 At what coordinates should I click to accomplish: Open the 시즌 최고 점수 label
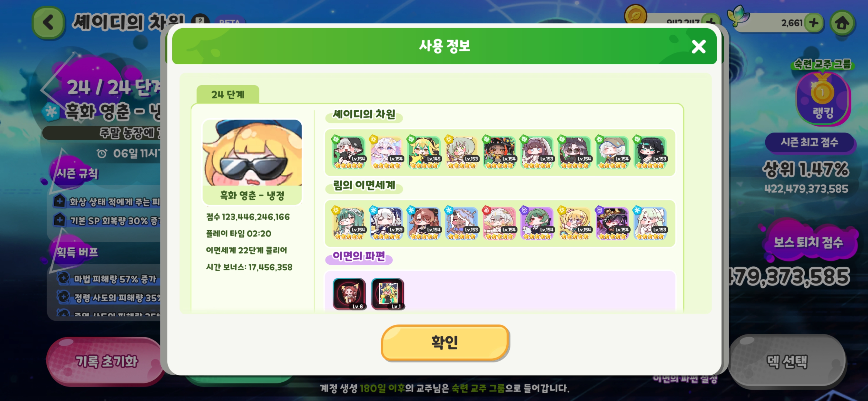click(809, 142)
